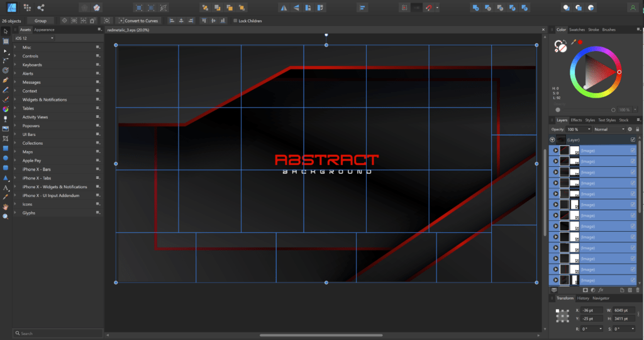Screen dimensions: 644x340
Task: Uncheck the parent Layer visibility checkbox
Action: pyautogui.click(x=633, y=140)
